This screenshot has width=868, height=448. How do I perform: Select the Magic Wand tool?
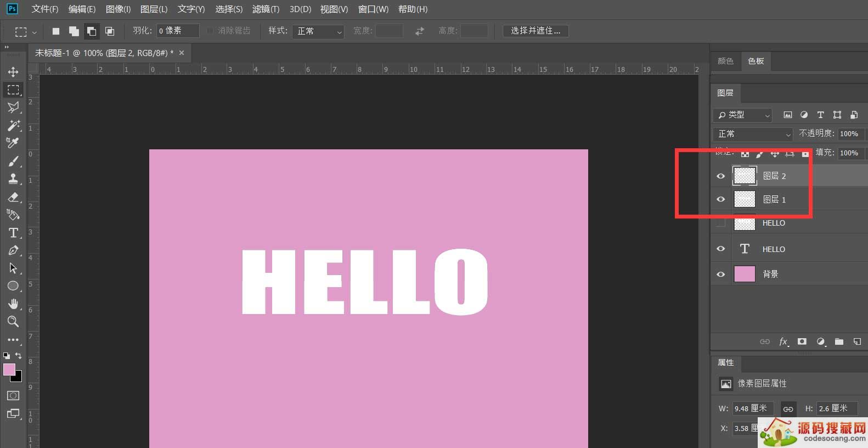13,125
